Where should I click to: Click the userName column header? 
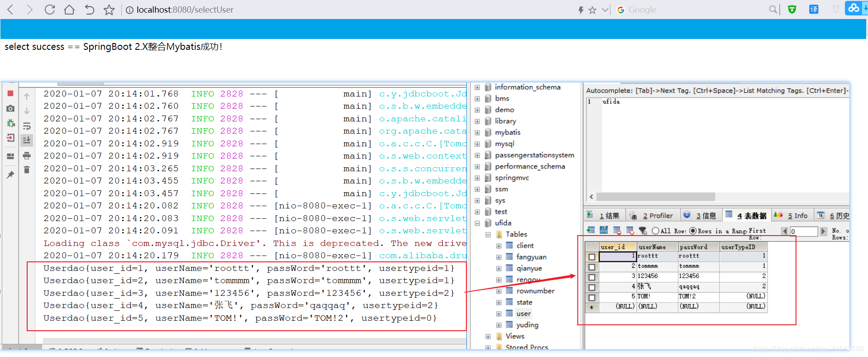[657, 247]
